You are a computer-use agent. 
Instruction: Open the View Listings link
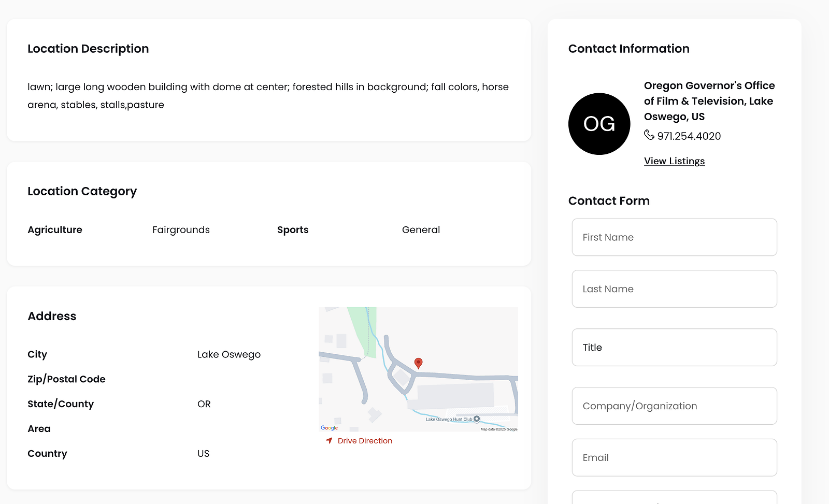coord(674,161)
